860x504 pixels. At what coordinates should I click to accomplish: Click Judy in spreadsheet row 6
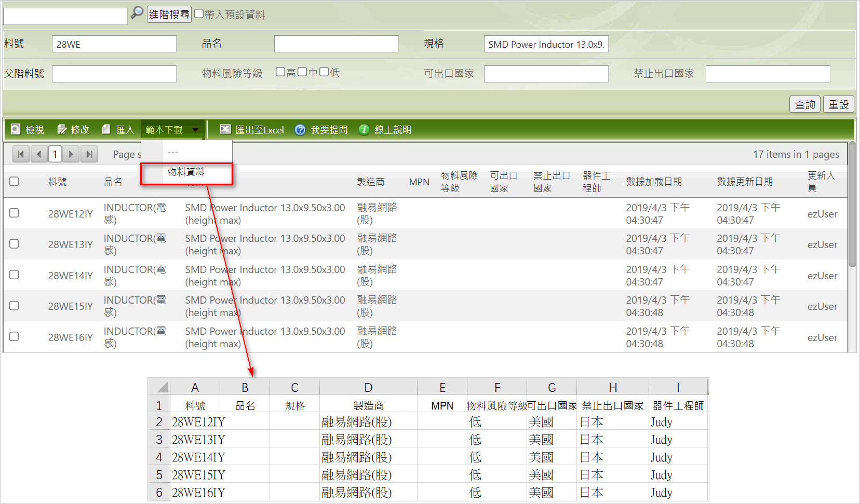(x=662, y=493)
